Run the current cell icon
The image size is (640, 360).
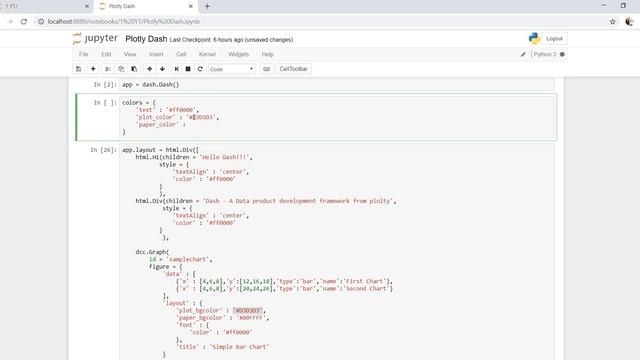coord(176,69)
